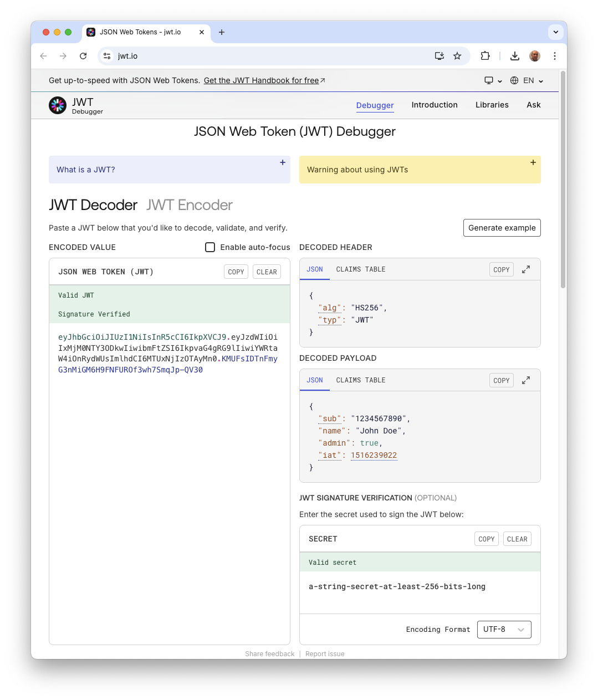Clear the secret value

(517, 539)
